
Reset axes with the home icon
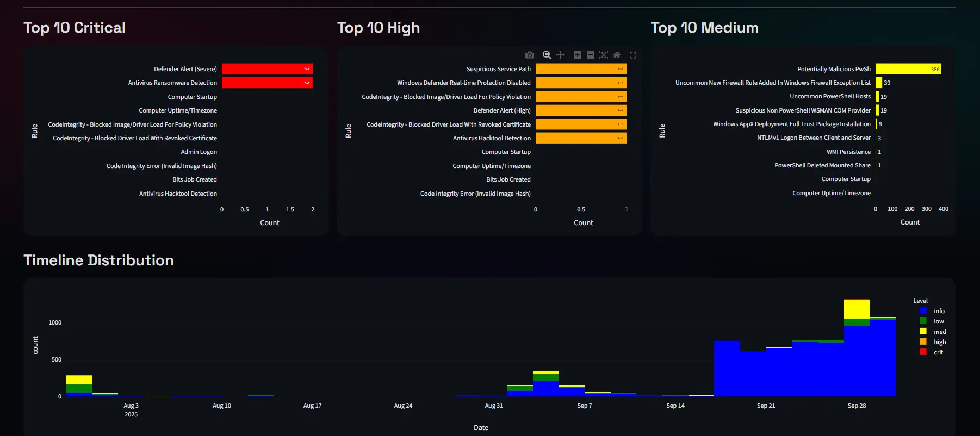click(617, 55)
